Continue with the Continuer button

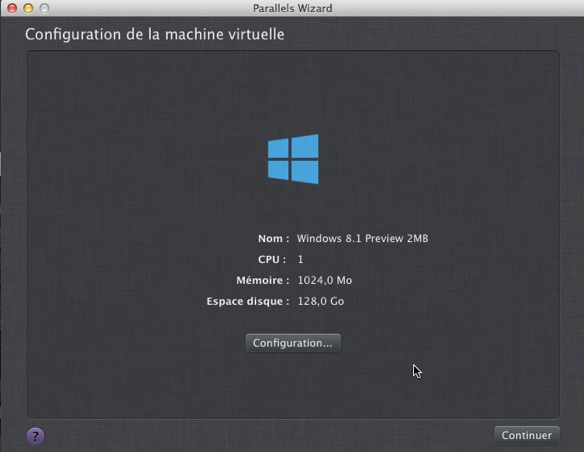[527, 435]
